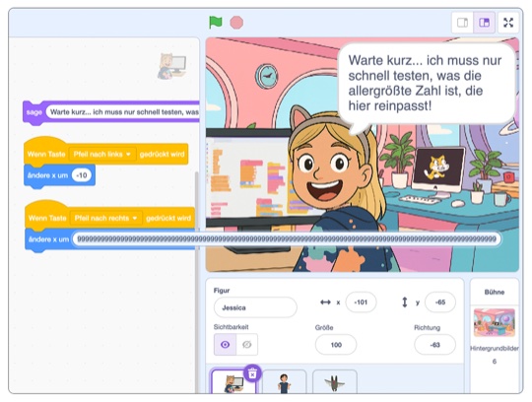
Task: Edit the Größe field 100
Action: (336, 345)
